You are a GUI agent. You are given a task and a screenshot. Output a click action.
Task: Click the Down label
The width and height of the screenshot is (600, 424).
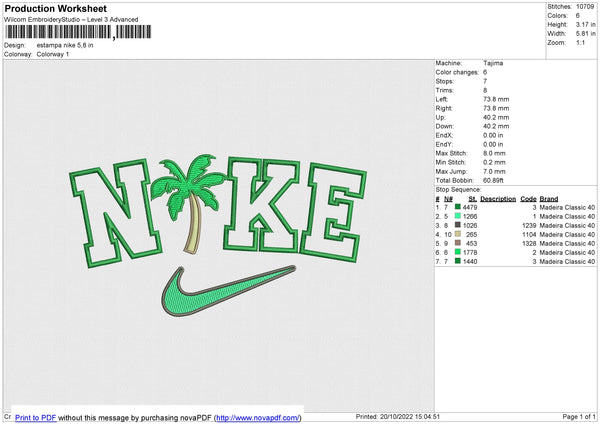[445, 126]
